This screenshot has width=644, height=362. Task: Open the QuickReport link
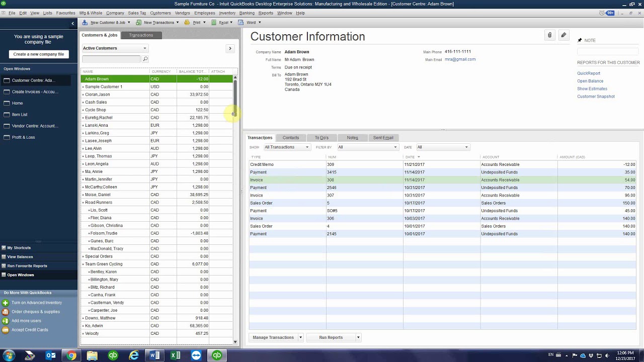click(589, 73)
